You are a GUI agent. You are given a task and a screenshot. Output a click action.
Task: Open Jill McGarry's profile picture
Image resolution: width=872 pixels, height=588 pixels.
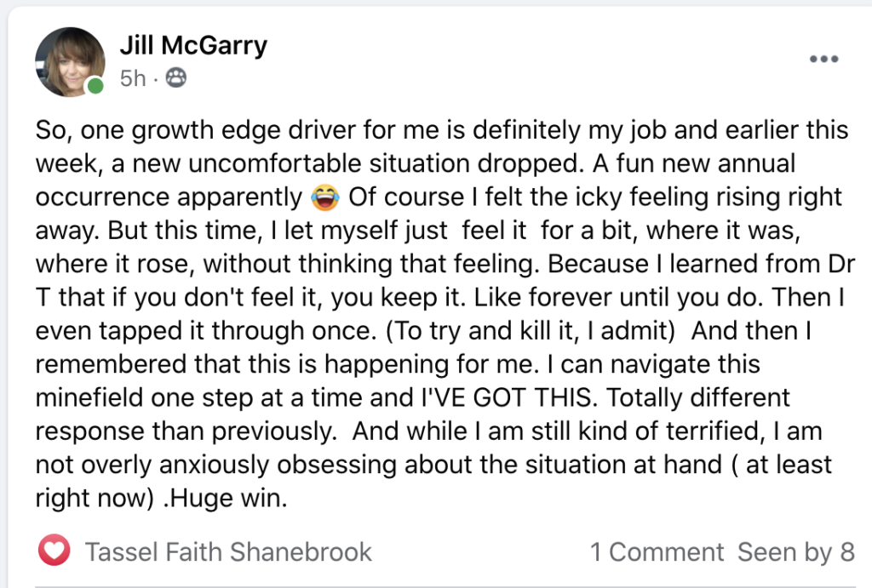click(70, 61)
